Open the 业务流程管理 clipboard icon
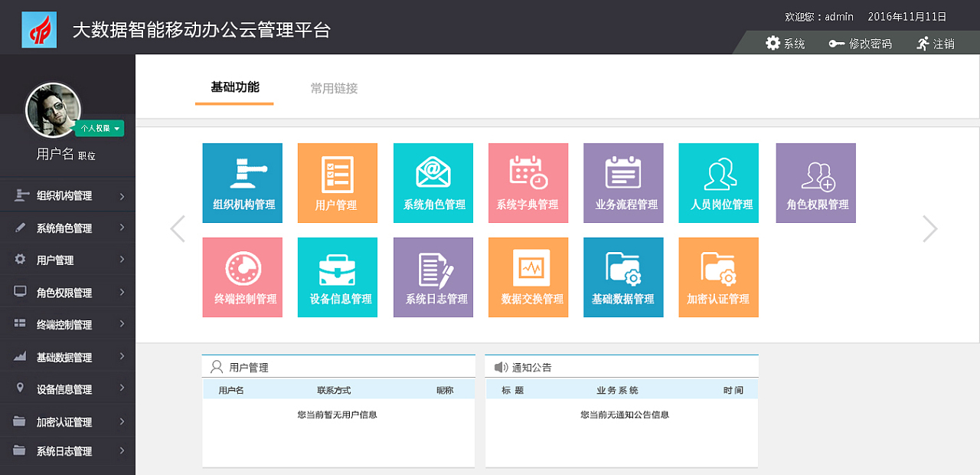The image size is (980, 475). [x=622, y=182]
